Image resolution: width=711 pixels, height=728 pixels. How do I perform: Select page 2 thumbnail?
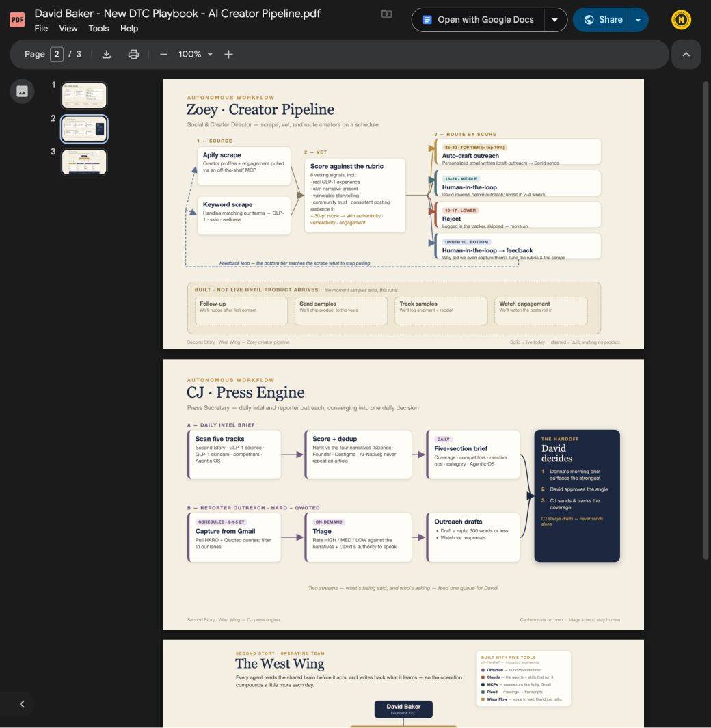click(85, 129)
